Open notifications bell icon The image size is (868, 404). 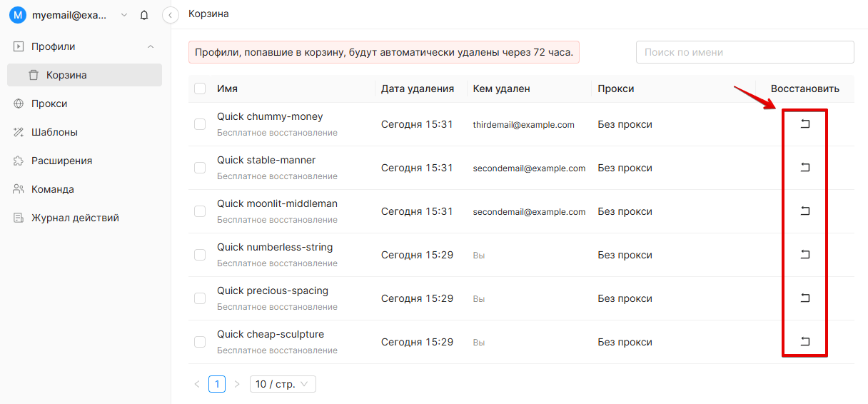[144, 15]
